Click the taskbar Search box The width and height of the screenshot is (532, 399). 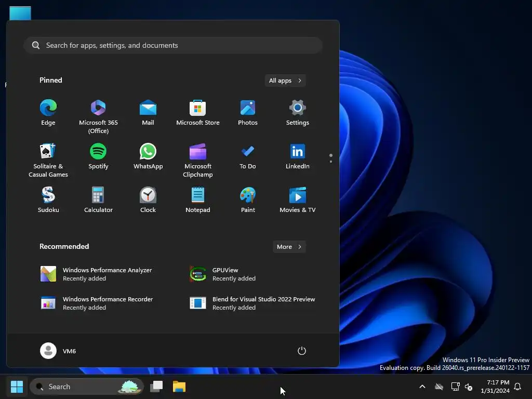[x=87, y=387]
